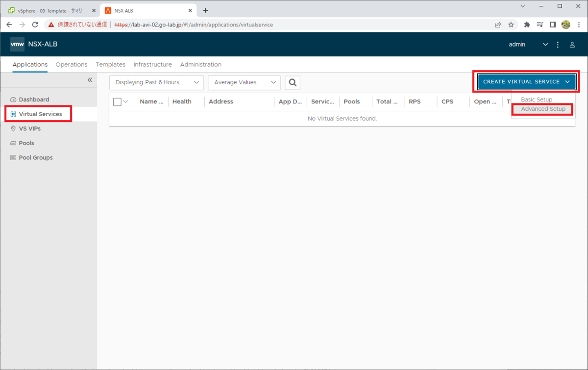The width and height of the screenshot is (588, 370).
Task: Click the not-secure warning icon
Action: click(x=51, y=25)
